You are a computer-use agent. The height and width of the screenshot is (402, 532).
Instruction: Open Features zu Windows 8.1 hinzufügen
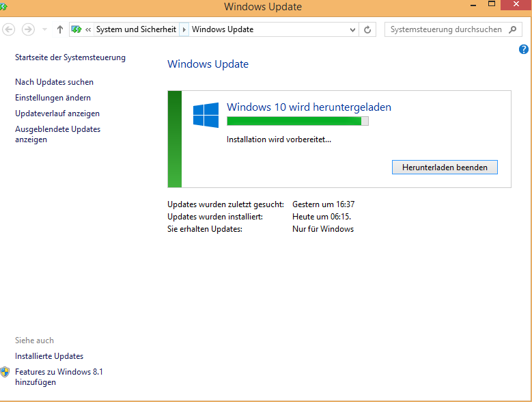pos(59,377)
